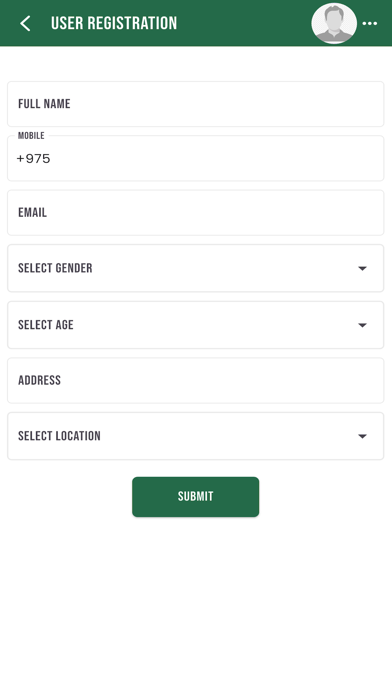Click the Select Age dropdown arrow
The width and height of the screenshot is (392, 696).
[362, 325]
